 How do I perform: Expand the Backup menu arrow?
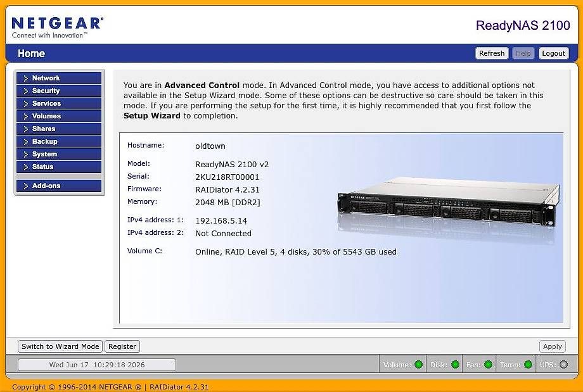[25, 142]
